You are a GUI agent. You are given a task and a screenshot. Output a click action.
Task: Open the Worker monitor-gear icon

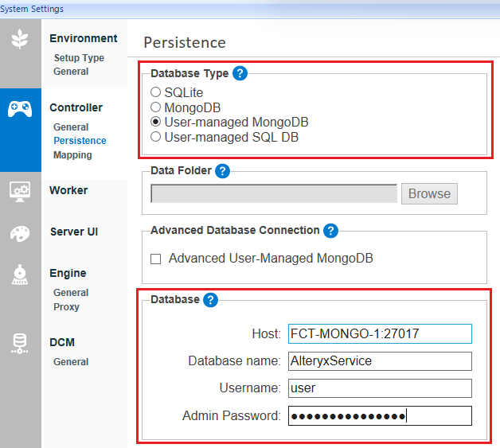[20, 192]
